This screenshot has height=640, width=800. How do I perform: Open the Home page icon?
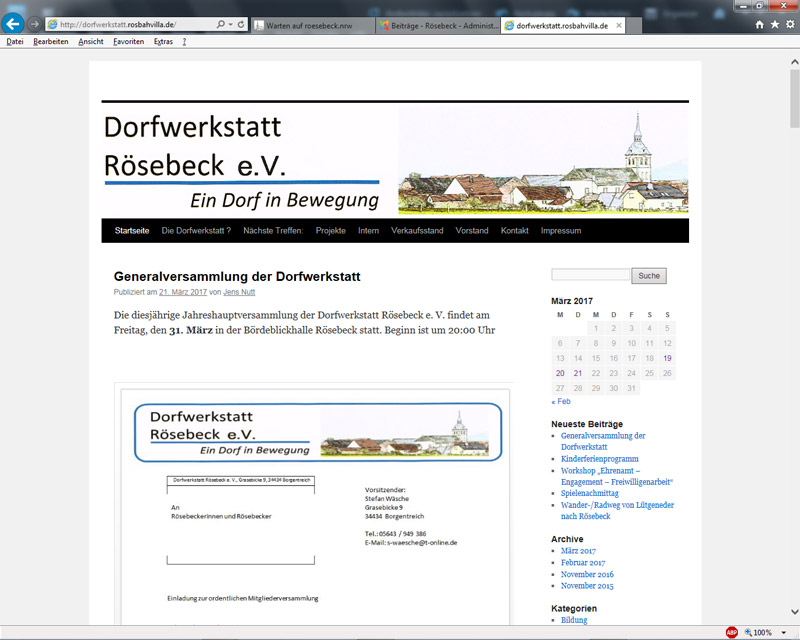759,24
